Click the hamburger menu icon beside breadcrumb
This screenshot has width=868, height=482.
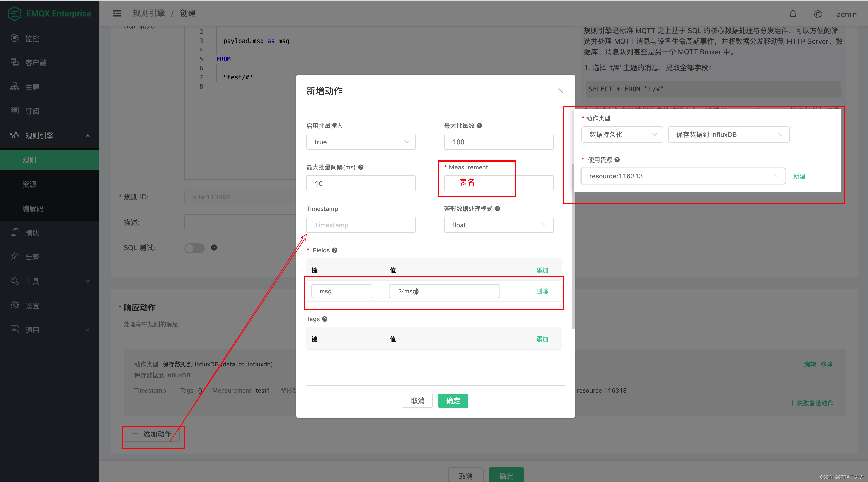[x=117, y=13]
